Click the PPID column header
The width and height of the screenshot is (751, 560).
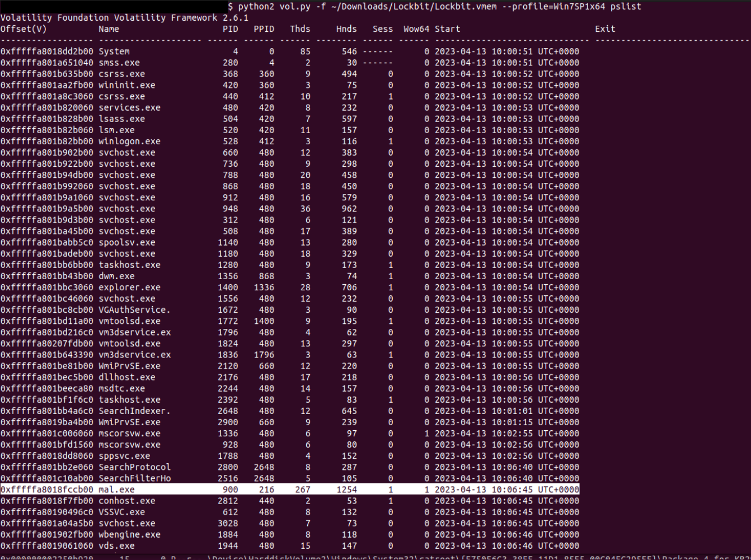point(264,29)
